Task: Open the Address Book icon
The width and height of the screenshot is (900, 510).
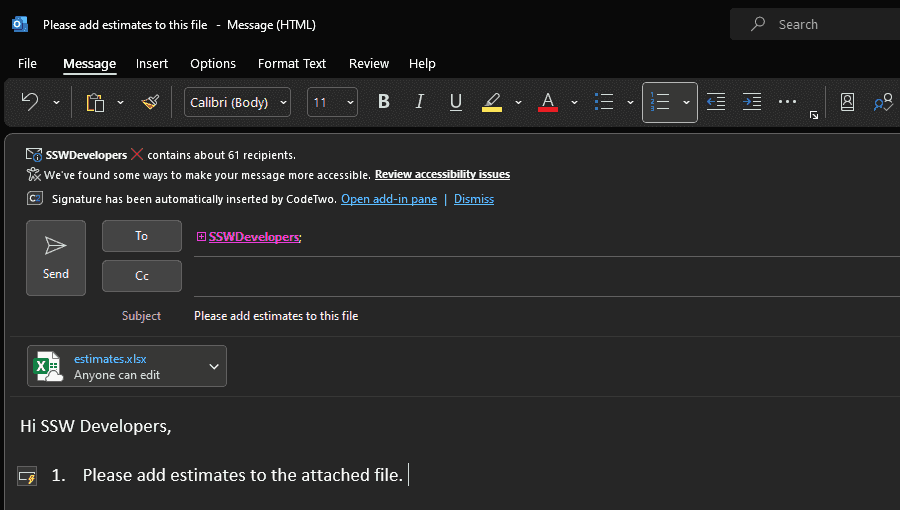Action: point(847,102)
